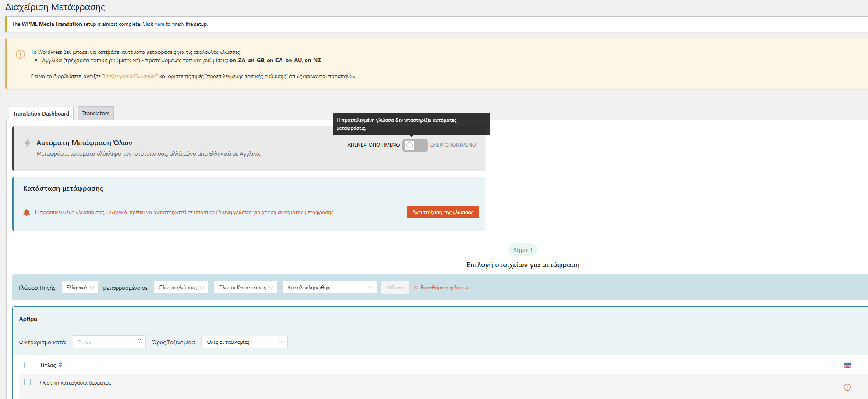Open the Επεξεργασία Γλωσσών link
Screen dimensions: 868x399
coord(130,76)
